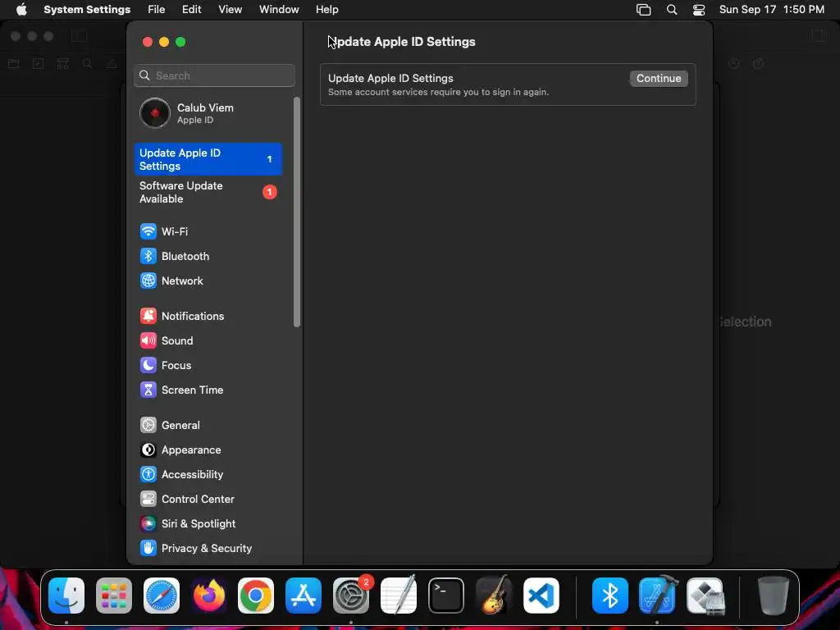Screen dimensions: 840x630
Task: Open the View menu
Action: pyautogui.click(x=230, y=10)
